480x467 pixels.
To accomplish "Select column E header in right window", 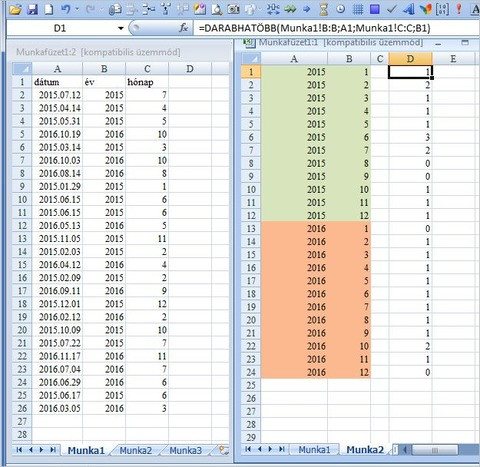I will (453, 59).
